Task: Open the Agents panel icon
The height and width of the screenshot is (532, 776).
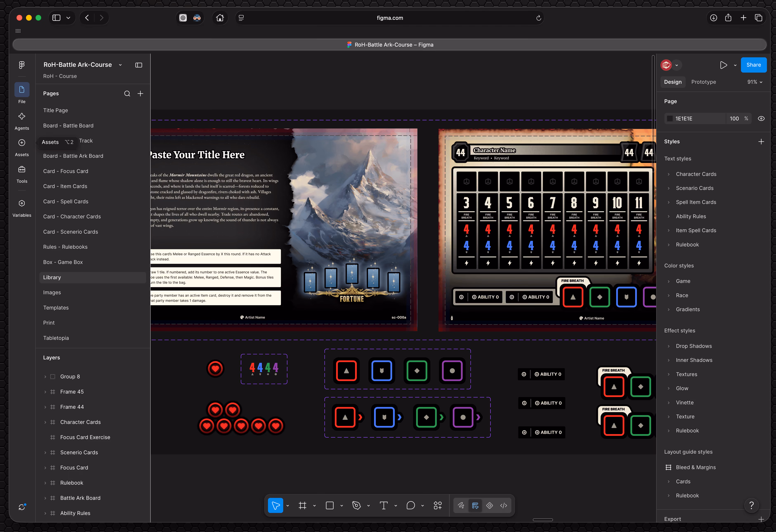Action: (x=22, y=116)
